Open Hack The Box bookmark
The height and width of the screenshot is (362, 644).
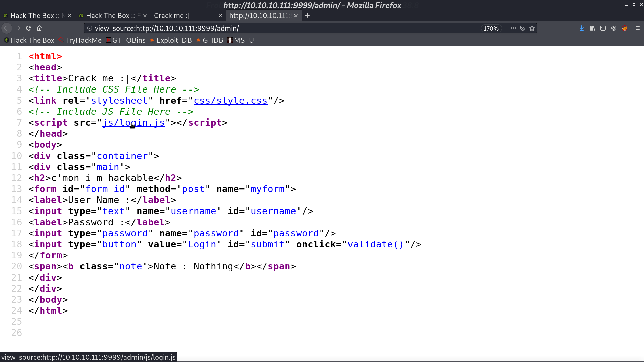[29, 40]
